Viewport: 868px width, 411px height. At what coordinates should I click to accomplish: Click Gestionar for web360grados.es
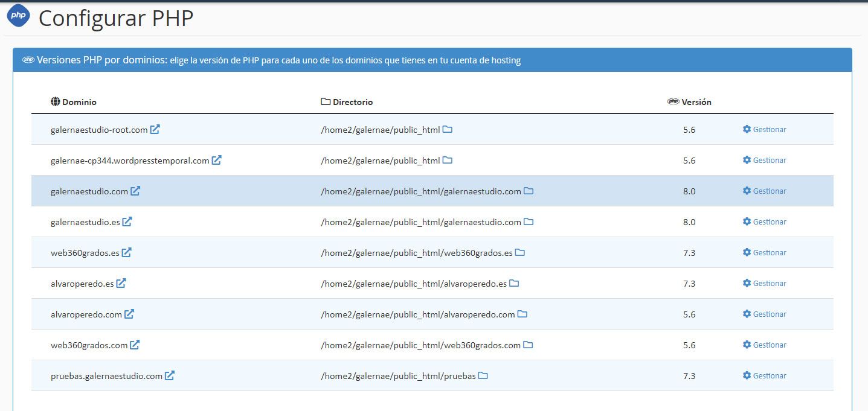(765, 252)
